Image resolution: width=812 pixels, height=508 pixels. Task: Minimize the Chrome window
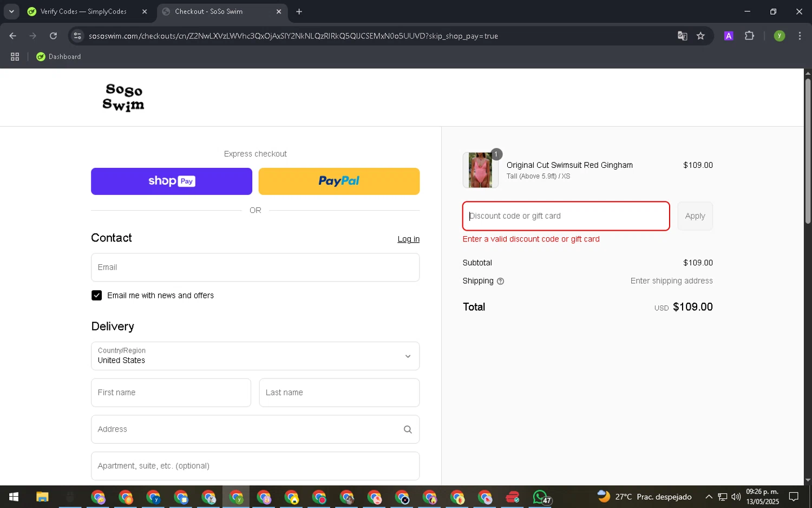[748, 11]
